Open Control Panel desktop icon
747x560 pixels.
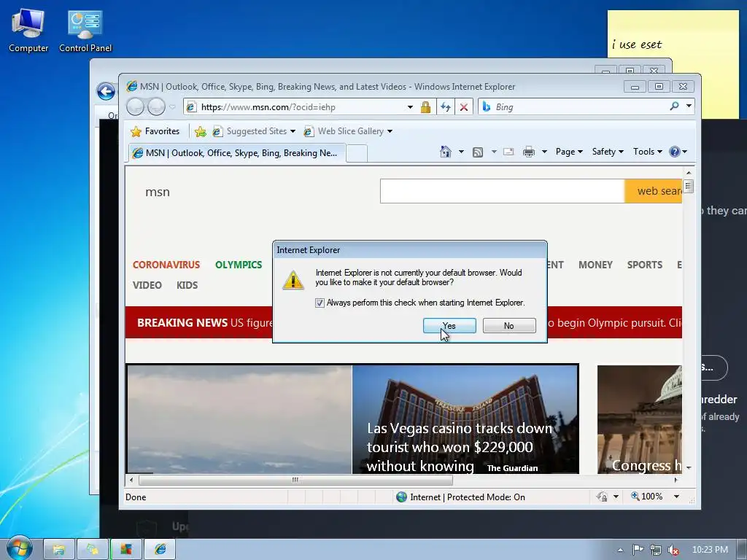(x=85, y=31)
